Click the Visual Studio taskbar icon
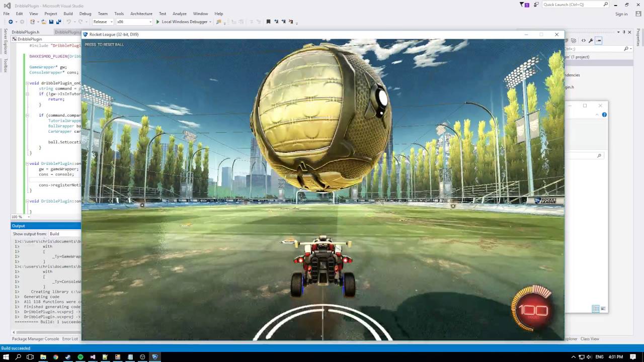This screenshot has height=362, width=644. [x=93, y=357]
